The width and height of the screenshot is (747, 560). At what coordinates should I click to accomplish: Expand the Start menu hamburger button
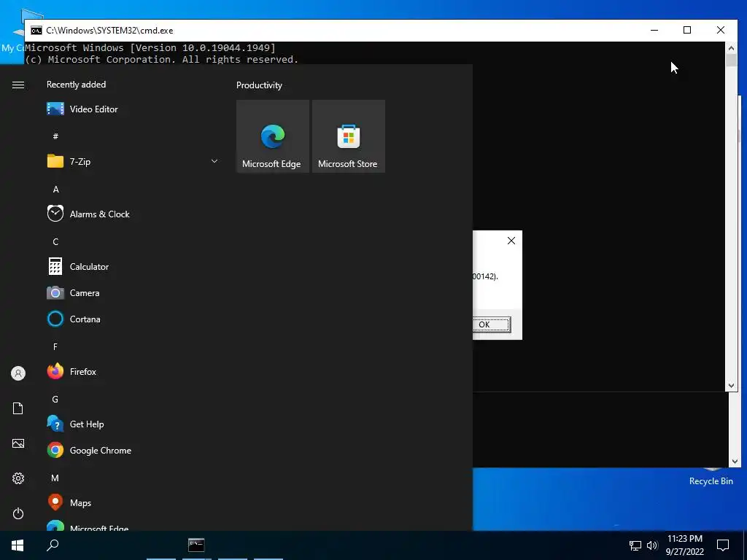tap(18, 85)
